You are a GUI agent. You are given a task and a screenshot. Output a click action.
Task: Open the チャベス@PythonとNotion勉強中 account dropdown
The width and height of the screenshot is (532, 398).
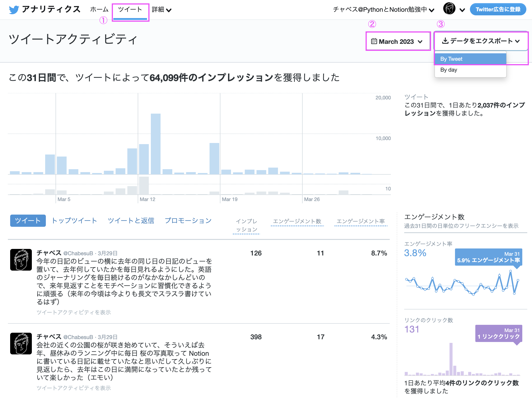[384, 10]
